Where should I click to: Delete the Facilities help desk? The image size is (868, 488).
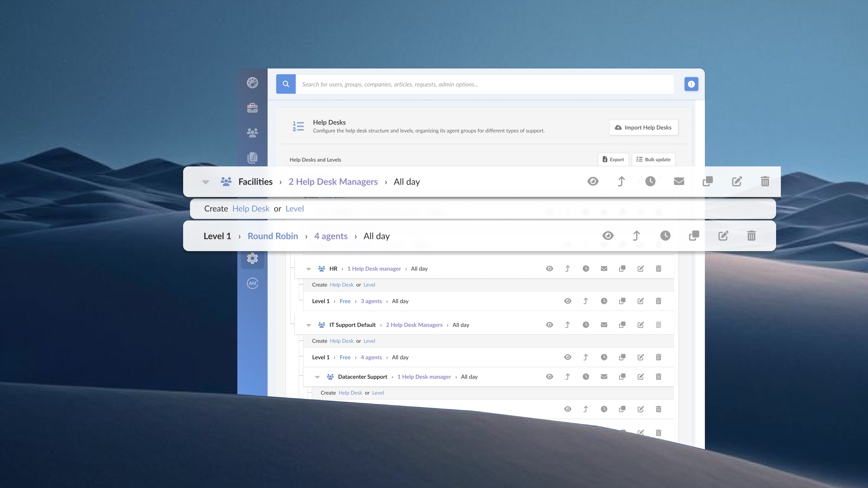[765, 181]
